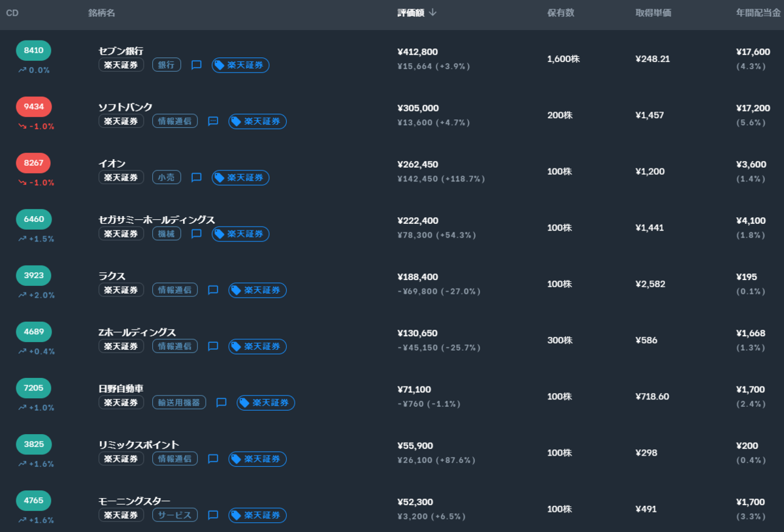Click the 機械 sector tag
This screenshot has height=532, width=784.
coord(167,234)
